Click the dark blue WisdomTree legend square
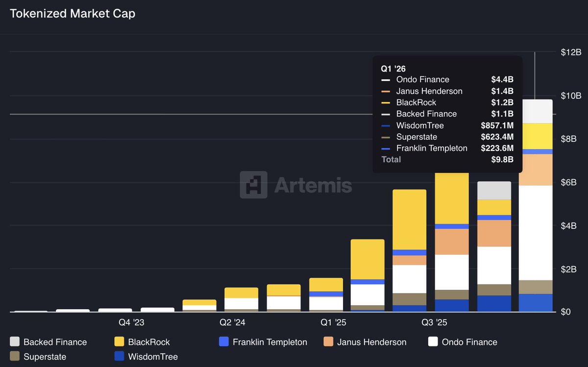This screenshot has height=367, width=588. (119, 357)
